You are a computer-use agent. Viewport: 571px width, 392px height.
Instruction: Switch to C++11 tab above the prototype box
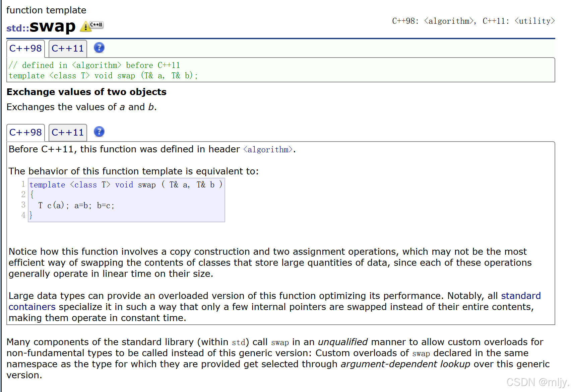68,49
